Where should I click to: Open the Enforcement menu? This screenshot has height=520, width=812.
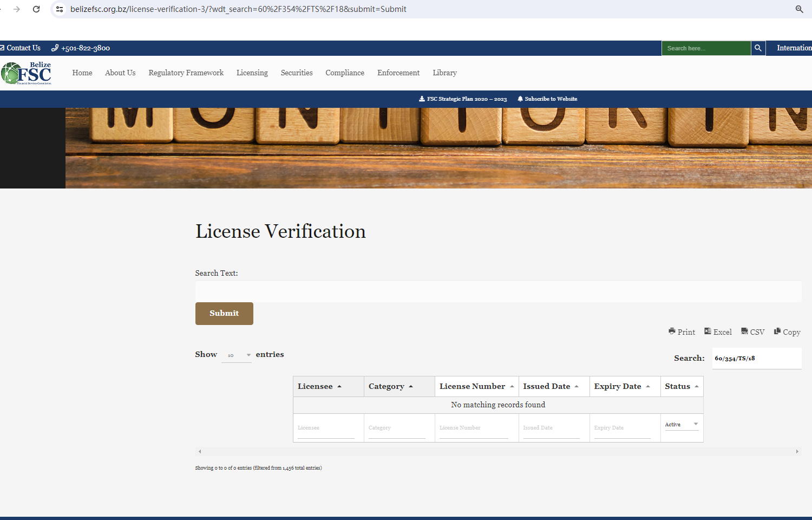pos(398,73)
